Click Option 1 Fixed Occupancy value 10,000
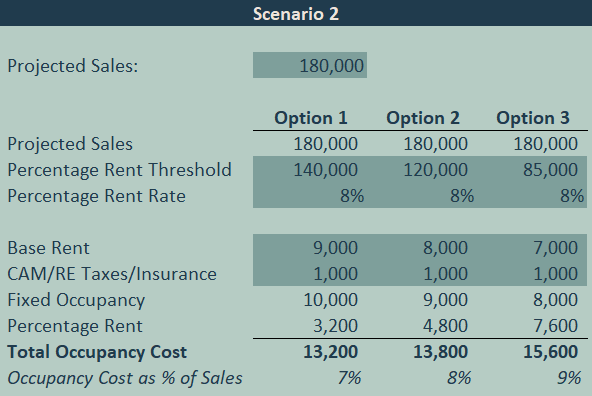Viewport: 592px width, 396px height. [x=330, y=300]
